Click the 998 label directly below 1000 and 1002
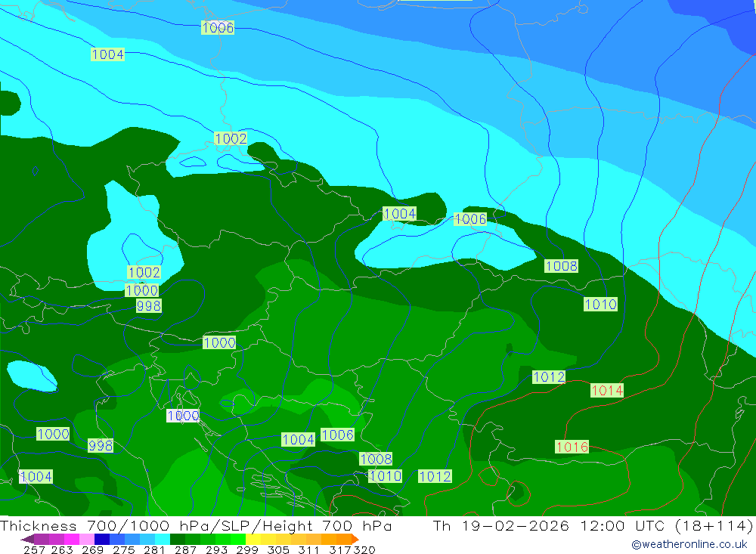 point(148,305)
